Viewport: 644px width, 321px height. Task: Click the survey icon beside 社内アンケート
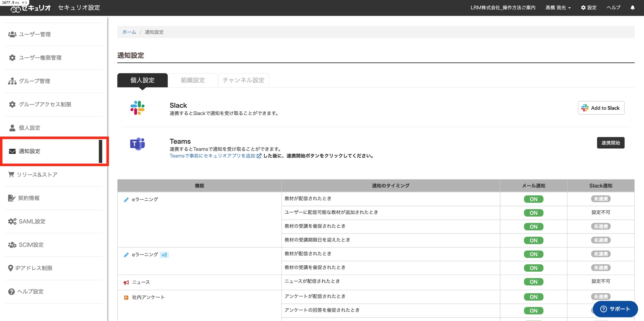tap(126, 298)
